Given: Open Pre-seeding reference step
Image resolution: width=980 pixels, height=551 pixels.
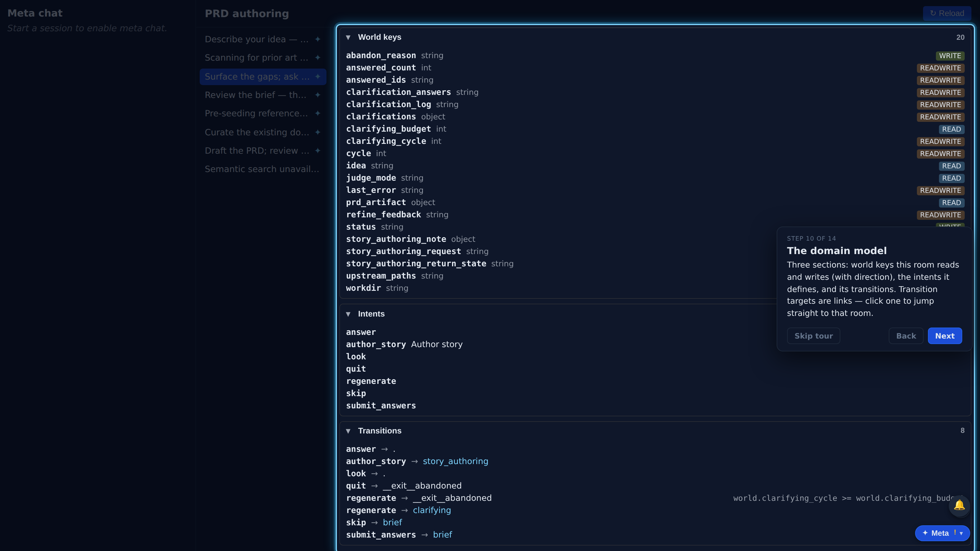Looking at the screenshot, I should click(263, 113).
